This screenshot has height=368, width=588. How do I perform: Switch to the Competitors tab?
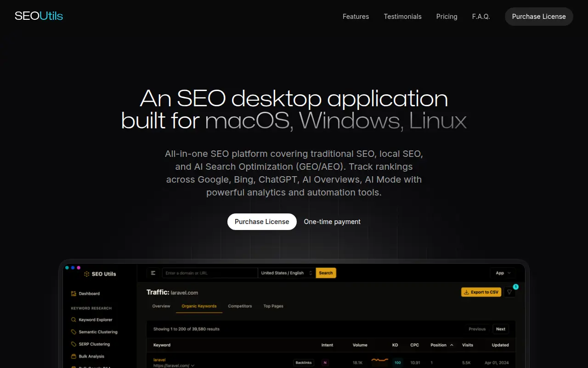pyautogui.click(x=240, y=306)
